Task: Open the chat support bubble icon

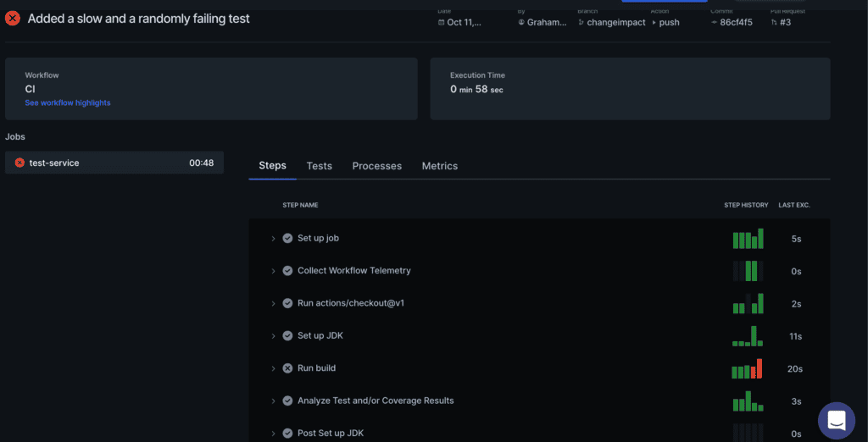Action: pos(836,421)
